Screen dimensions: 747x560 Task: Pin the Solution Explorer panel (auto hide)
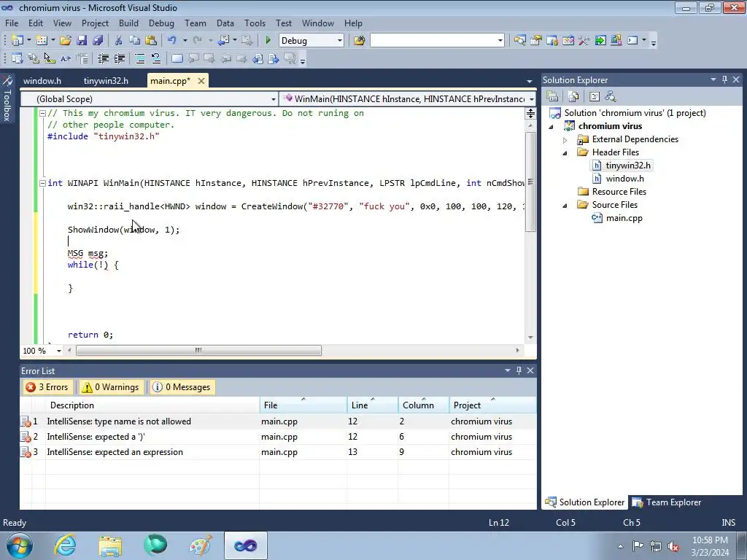pos(724,79)
